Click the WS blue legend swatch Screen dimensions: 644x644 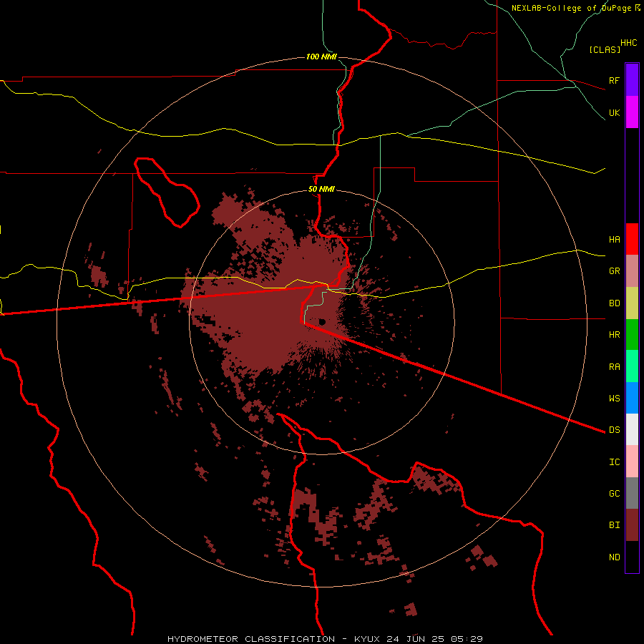click(632, 398)
